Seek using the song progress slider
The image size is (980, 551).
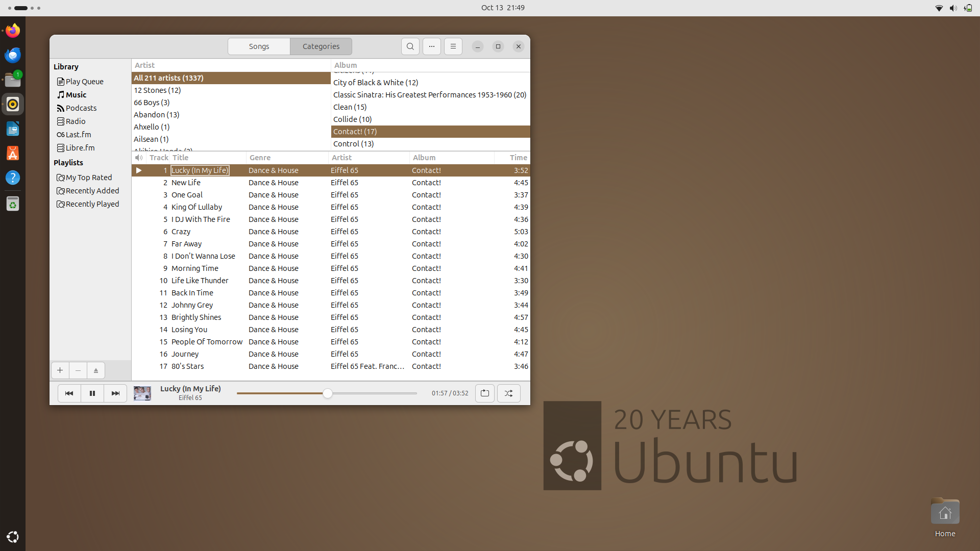tap(327, 393)
